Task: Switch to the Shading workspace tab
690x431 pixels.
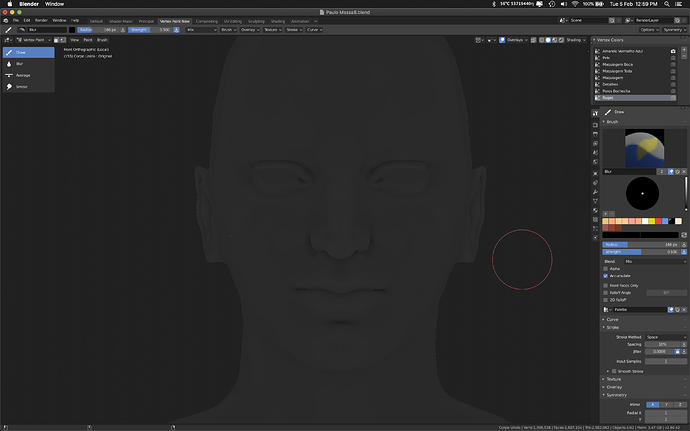Action: pos(278,21)
